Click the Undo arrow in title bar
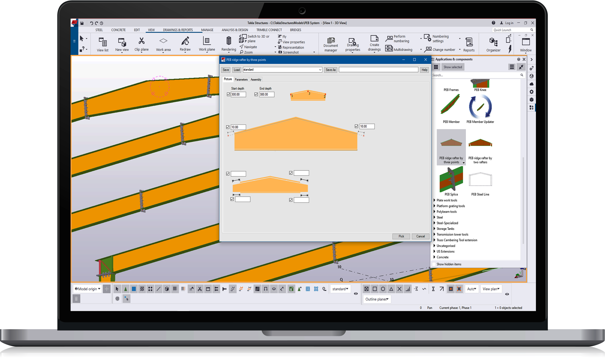The height and width of the screenshot is (364, 605). [91, 23]
